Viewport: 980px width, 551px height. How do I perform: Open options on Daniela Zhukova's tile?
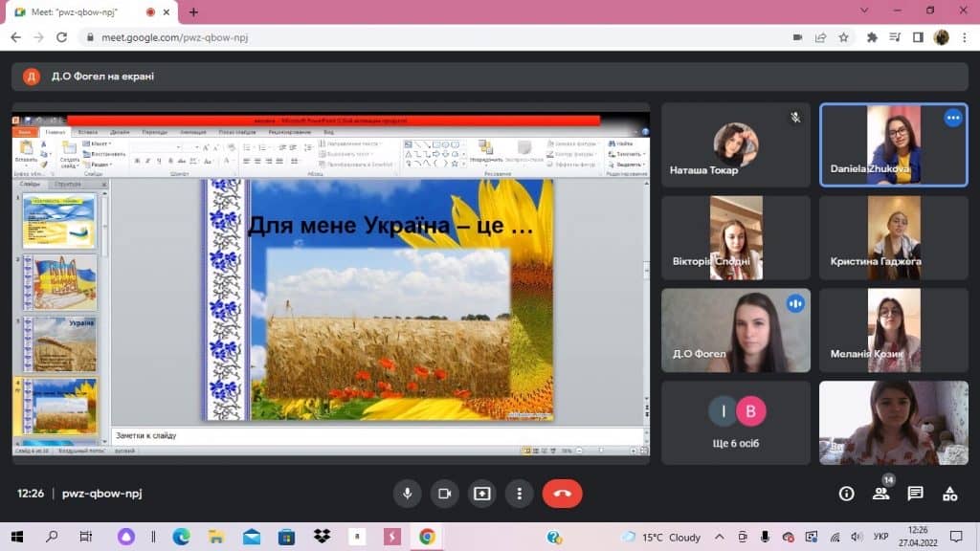(x=952, y=118)
